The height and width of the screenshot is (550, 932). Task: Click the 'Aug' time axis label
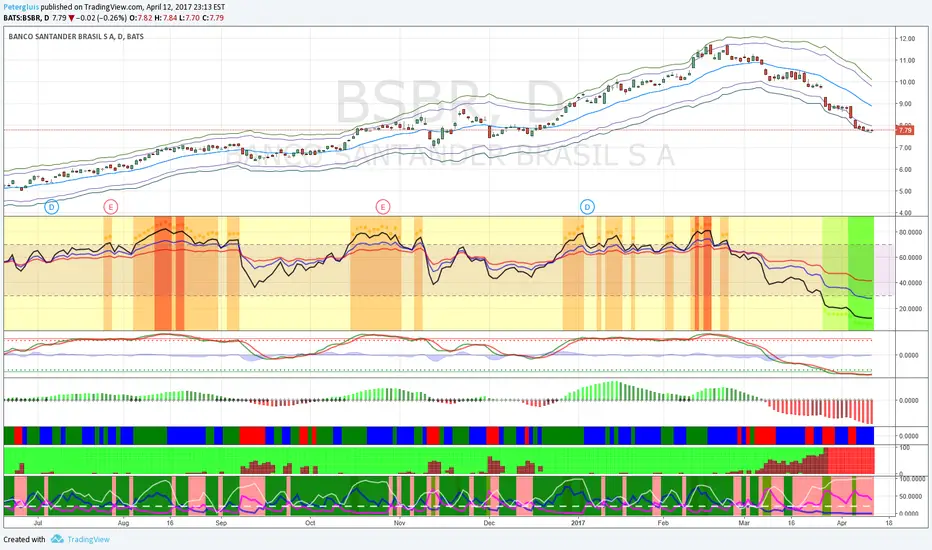pos(123,523)
